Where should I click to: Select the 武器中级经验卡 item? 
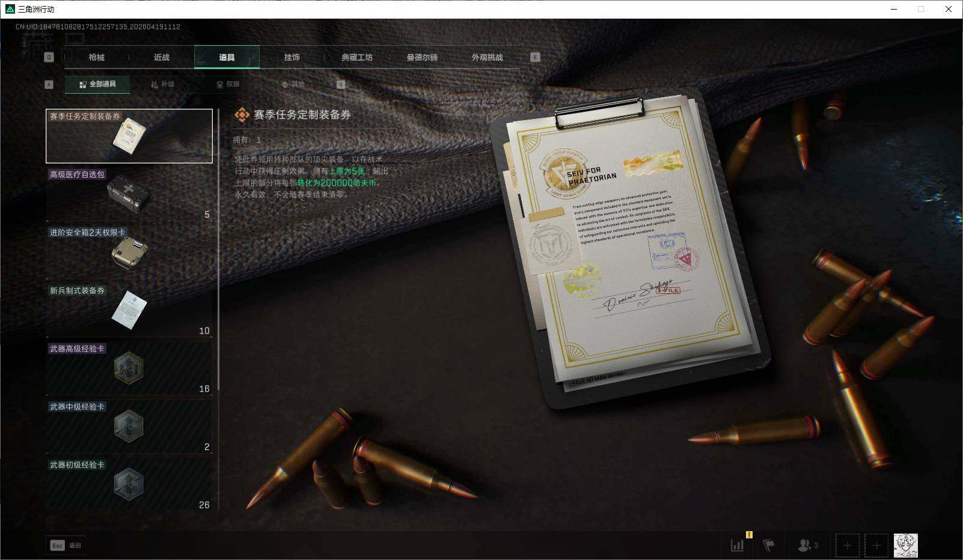(x=129, y=427)
